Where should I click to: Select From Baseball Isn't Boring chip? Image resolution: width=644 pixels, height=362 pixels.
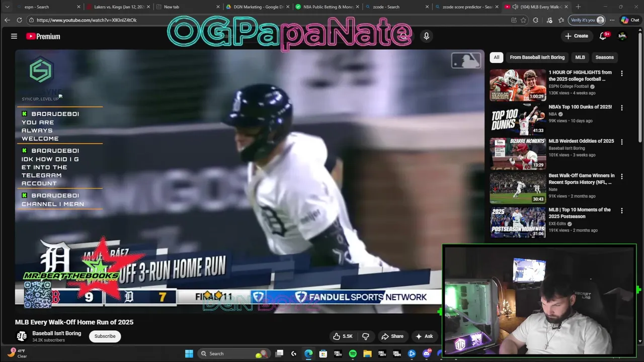(537, 57)
